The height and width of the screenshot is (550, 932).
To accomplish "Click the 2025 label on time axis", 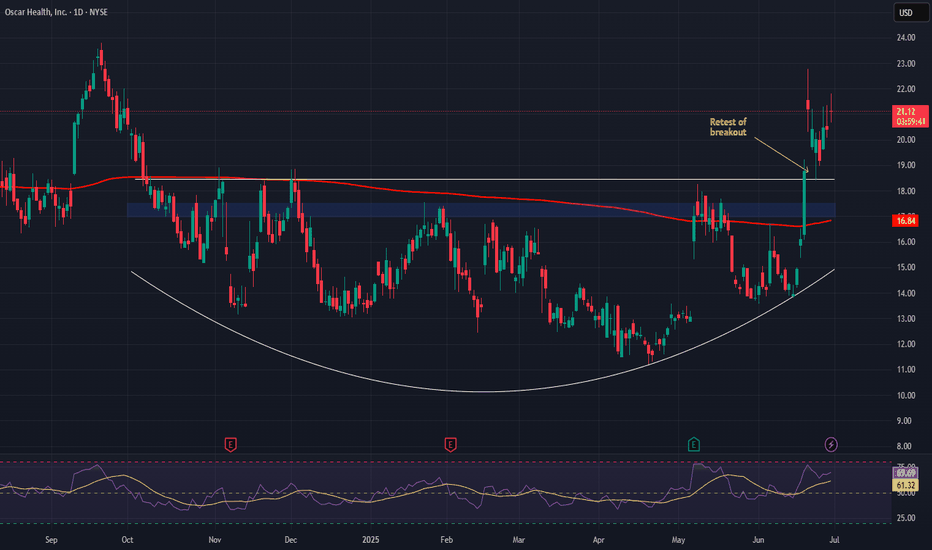I will click(370, 540).
